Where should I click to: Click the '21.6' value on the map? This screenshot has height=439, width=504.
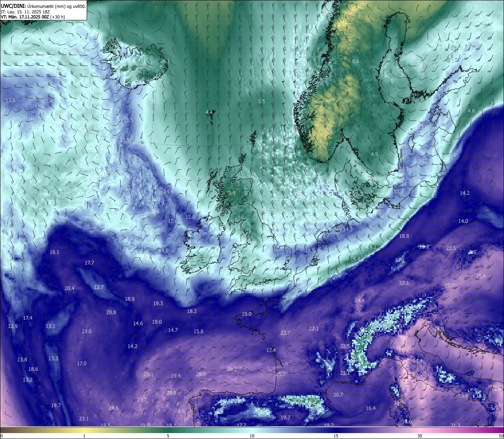point(87,331)
